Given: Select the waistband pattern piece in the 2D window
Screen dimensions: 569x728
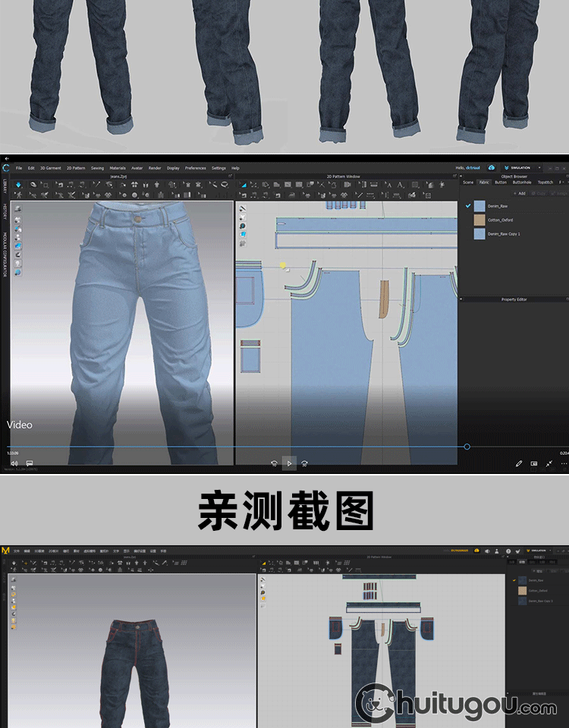Looking at the screenshot, I should [x=366, y=224].
